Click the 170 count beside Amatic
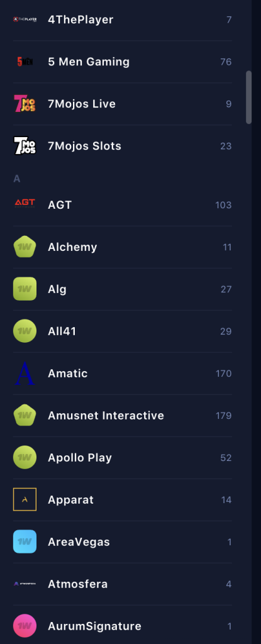Image resolution: width=261 pixels, height=644 pixels. (223, 374)
